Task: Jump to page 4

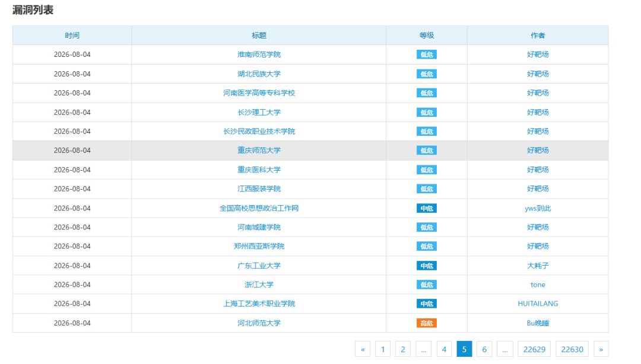Action: pyautogui.click(x=444, y=349)
